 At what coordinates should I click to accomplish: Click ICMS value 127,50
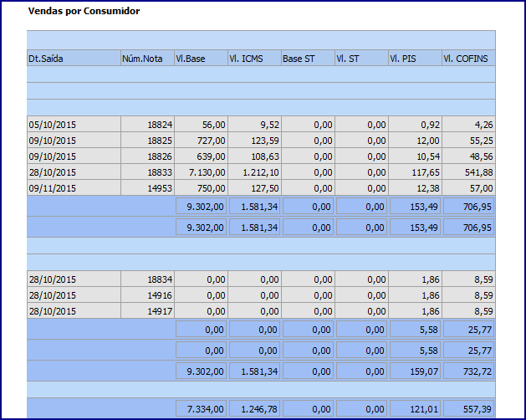(x=254, y=188)
